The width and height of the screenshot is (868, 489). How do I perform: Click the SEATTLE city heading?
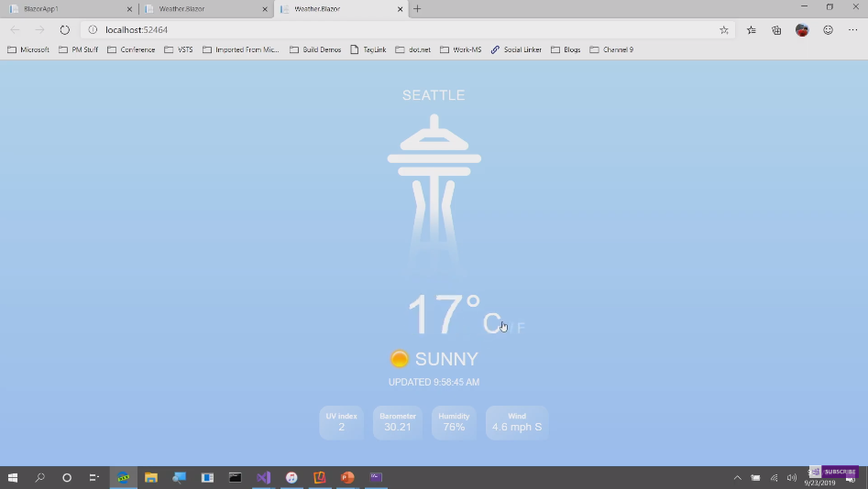pos(434,95)
